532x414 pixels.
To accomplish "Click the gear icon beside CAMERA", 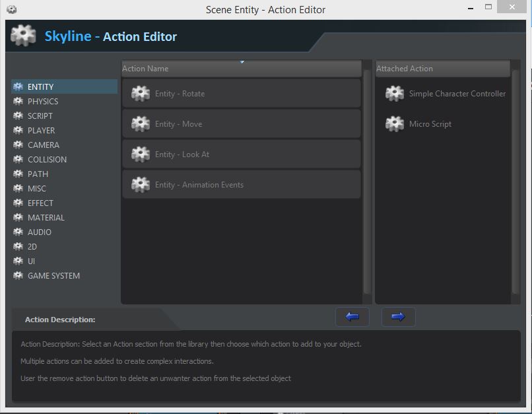I will [x=18, y=145].
